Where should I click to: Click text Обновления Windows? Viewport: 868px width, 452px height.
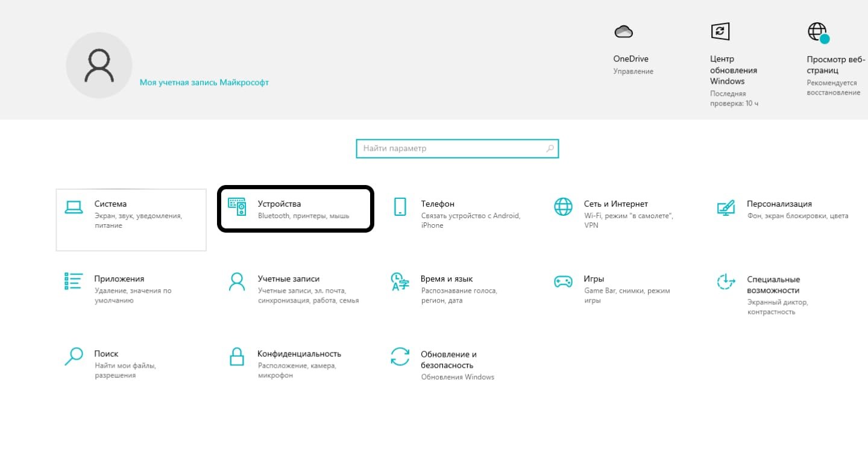[458, 377]
